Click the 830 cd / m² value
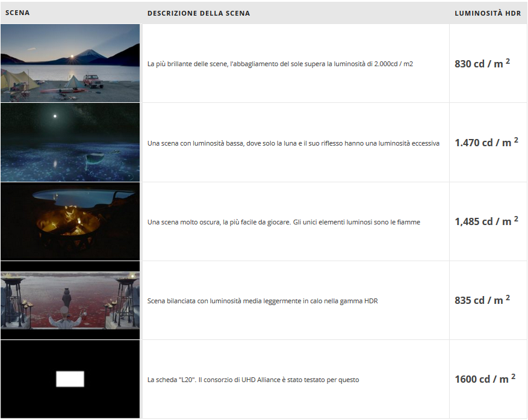Image resolution: width=528 pixels, height=420 pixels. 482,63
